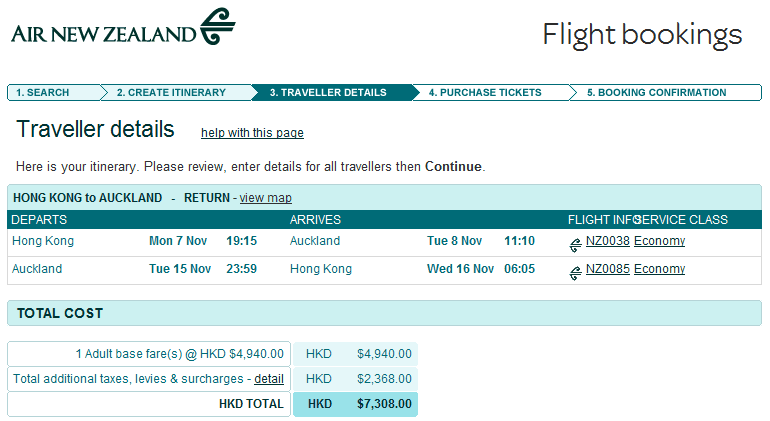Open the 'help with this page' link
Viewport: 770px width, 421px height.
tap(252, 133)
